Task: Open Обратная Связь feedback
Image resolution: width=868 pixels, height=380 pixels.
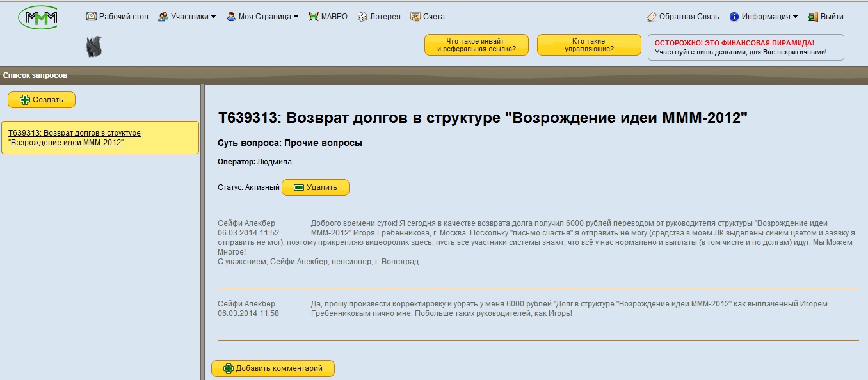Action: (683, 17)
